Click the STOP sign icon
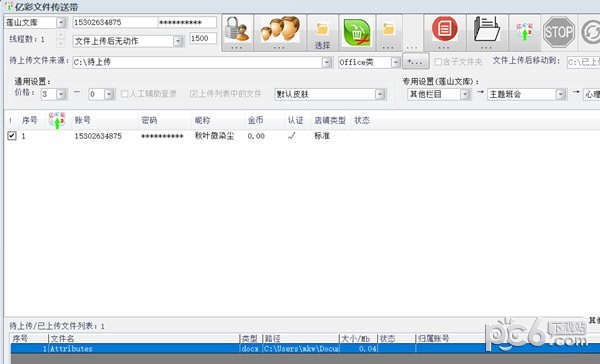Image resolution: width=600 pixels, height=364 pixels. pos(559,33)
